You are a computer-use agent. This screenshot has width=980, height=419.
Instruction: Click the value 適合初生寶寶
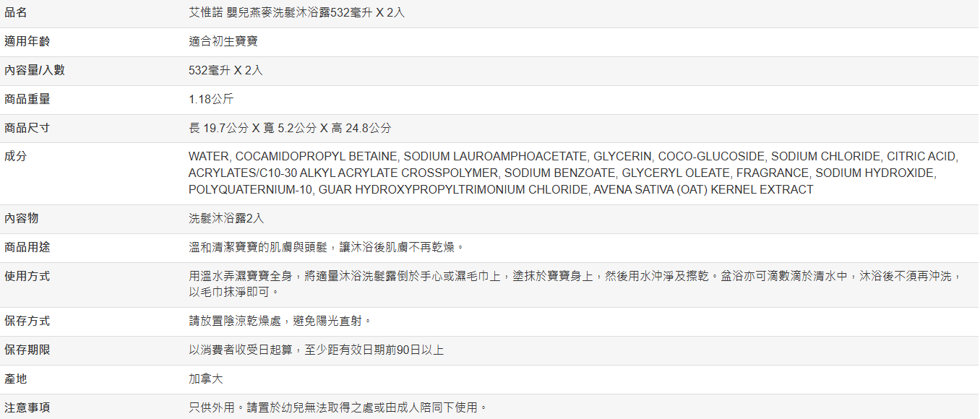(223, 41)
